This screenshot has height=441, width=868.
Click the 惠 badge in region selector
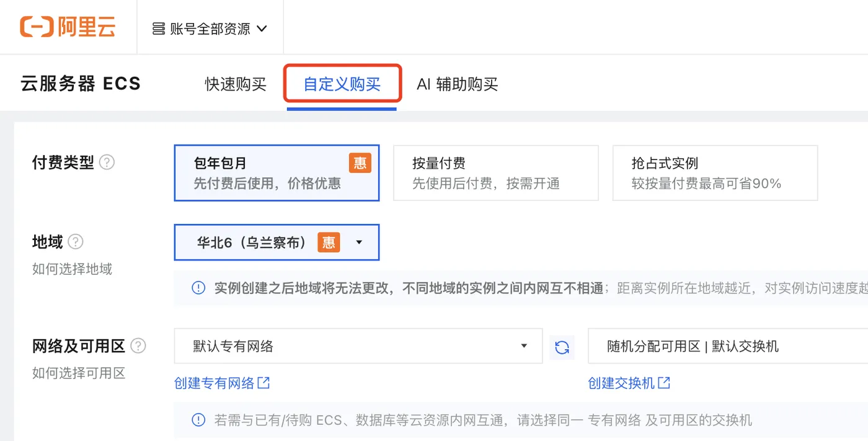point(329,243)
